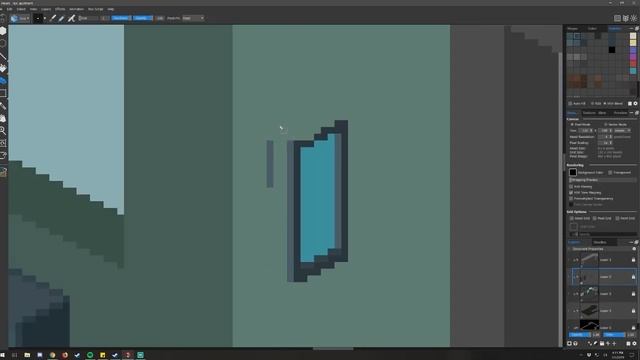Open units dropdown beside canvas size fields
This screenshot has width=640, height=360.
622,131
